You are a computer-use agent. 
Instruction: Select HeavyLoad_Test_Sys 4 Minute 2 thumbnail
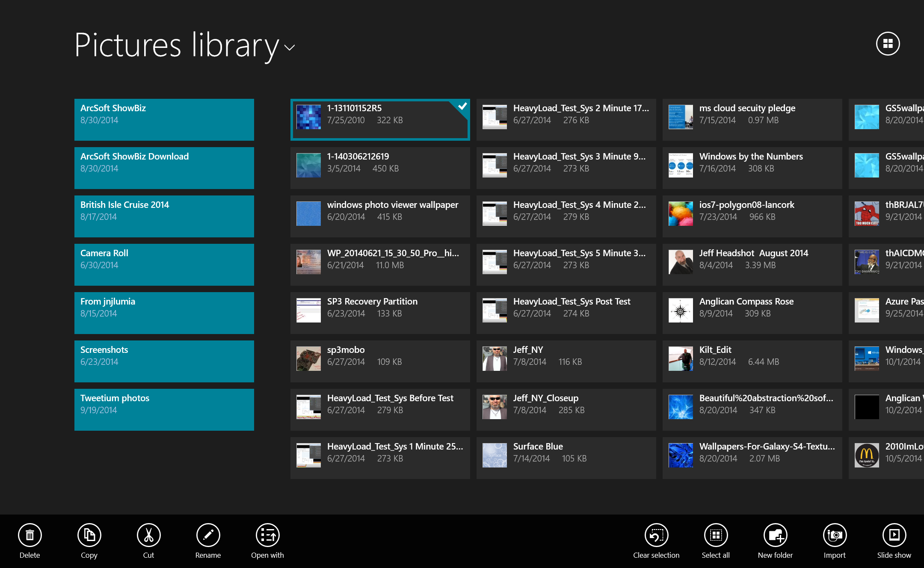tap(495, 213)
